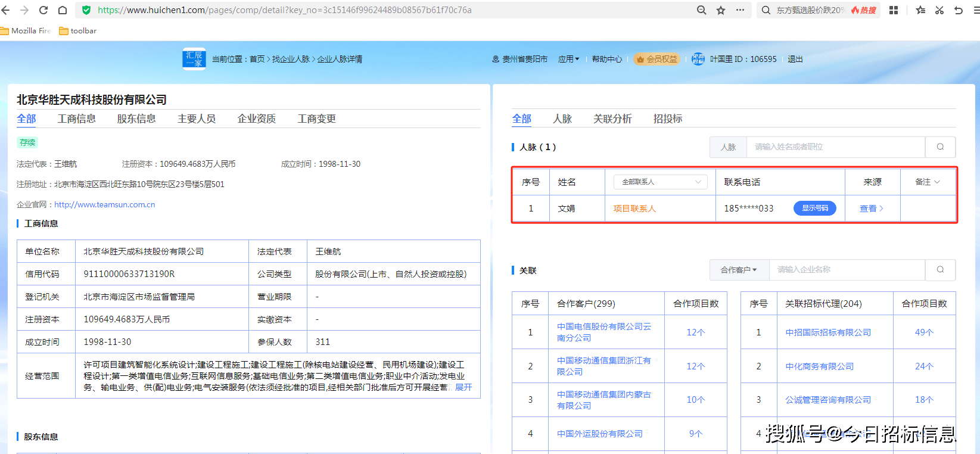Image resolution: width=980 pixels, height=454 pixels.
Task: Click the 人脉 selector beside the contact search box
Action: [x=728, y=147]
